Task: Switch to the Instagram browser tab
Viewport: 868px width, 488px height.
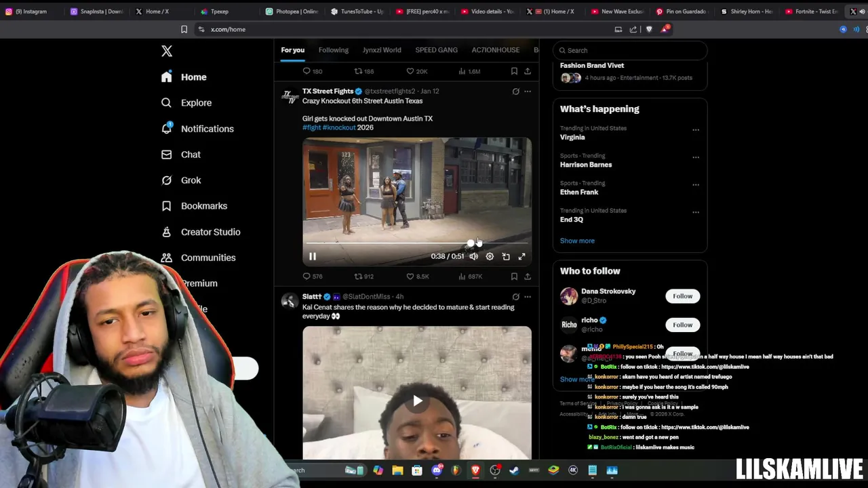Action: point(31,12)
